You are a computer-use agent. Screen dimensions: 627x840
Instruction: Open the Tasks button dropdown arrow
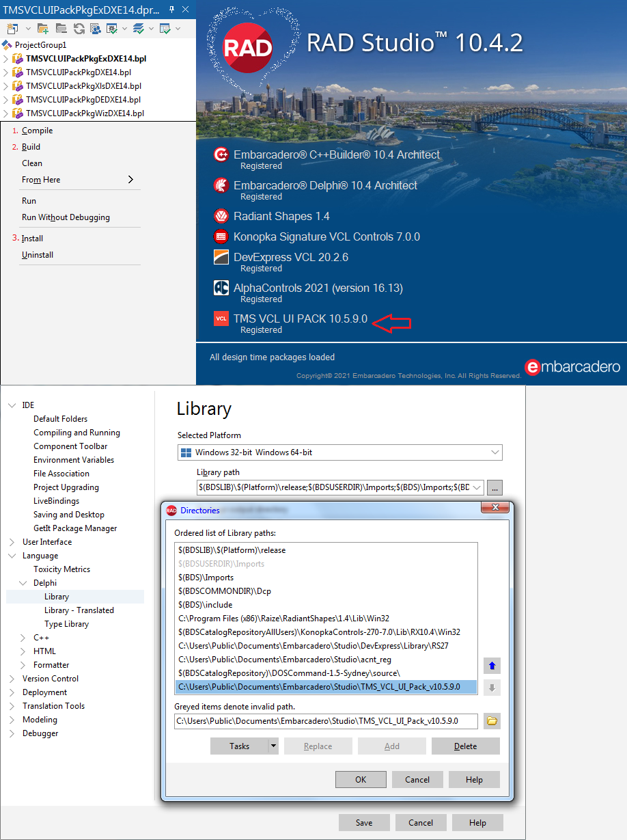[x=273, y=746]
